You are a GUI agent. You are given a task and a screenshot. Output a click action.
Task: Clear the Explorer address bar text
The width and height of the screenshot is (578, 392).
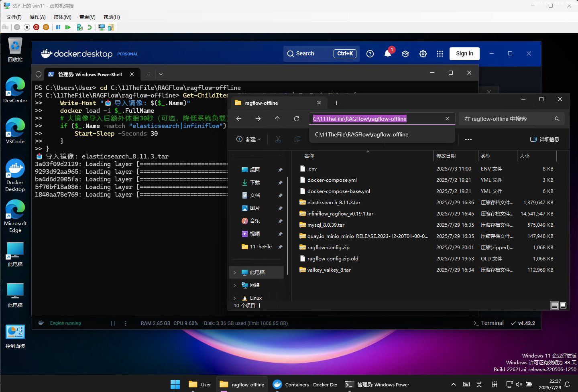[x=447, y=119]
